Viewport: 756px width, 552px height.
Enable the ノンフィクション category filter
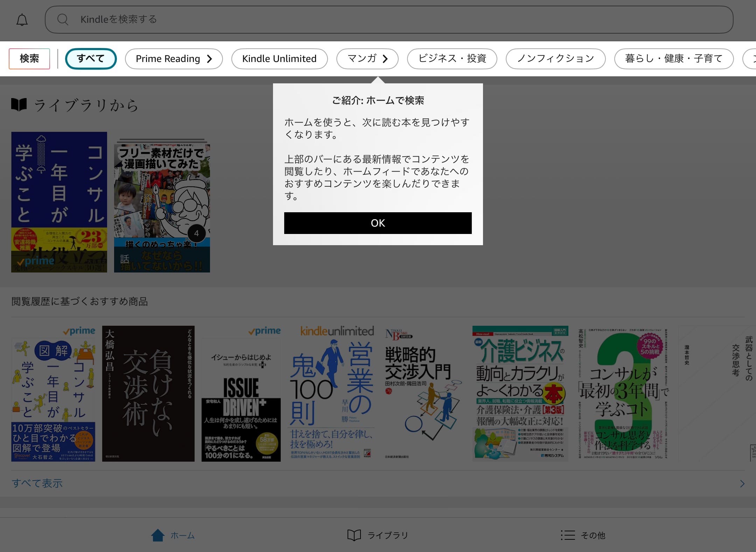point(555,58)
